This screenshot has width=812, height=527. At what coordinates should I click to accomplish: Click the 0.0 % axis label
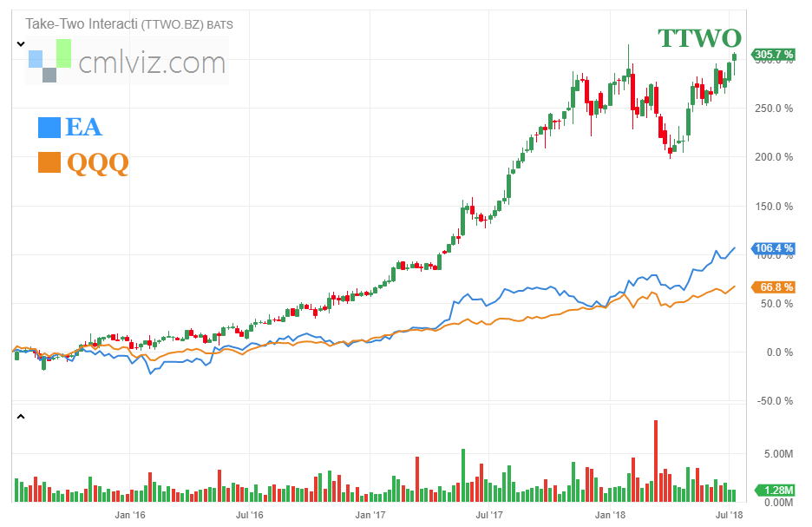[779, 352]
